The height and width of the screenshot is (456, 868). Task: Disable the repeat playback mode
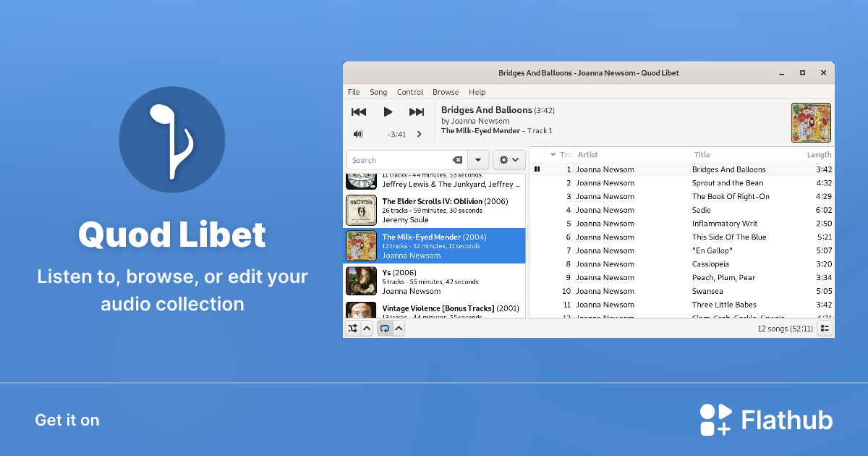click(386, 328)
